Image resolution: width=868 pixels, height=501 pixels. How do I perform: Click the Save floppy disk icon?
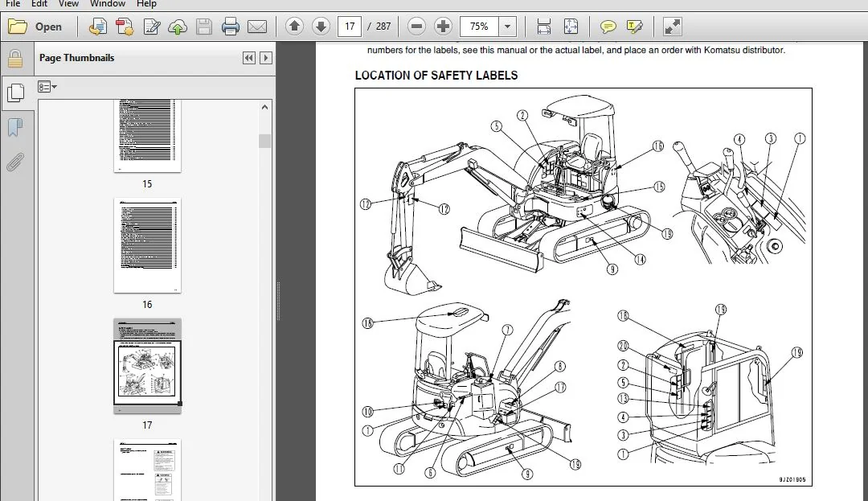tap(203, 27)
